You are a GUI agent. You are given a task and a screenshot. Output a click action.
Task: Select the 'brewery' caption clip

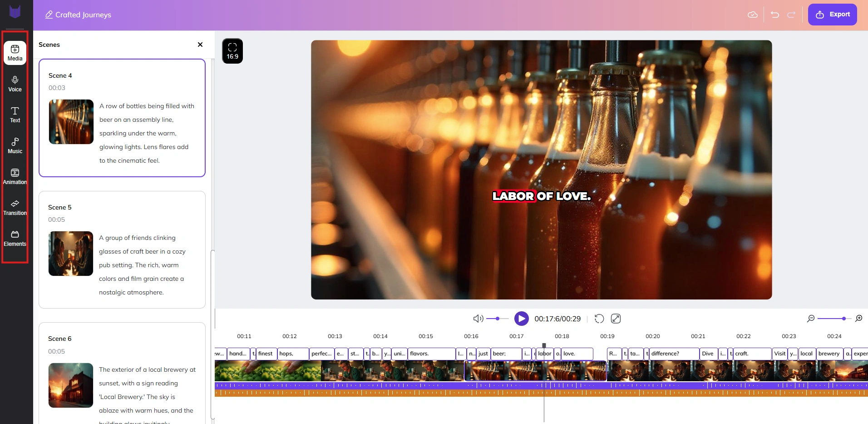point(829,354)
